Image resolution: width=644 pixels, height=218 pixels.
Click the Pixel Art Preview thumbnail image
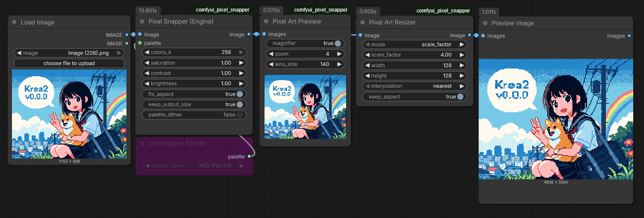(x=306, y=107)
